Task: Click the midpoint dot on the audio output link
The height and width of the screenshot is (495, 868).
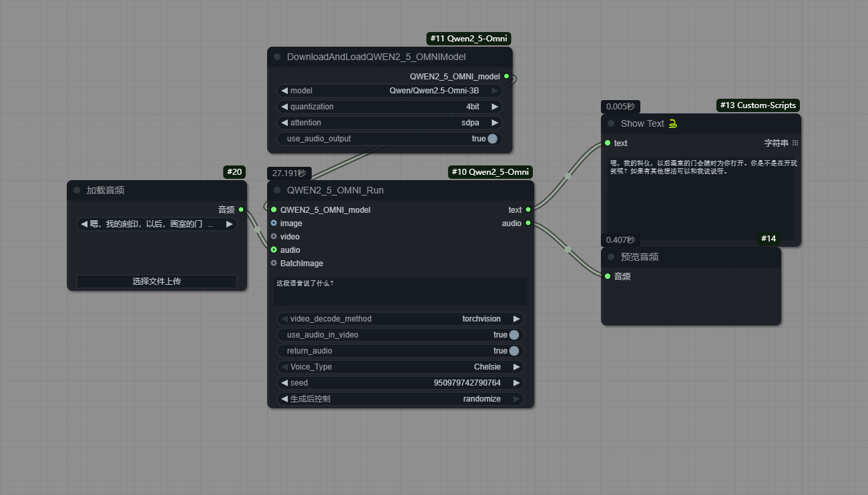Action: point(568,250)
